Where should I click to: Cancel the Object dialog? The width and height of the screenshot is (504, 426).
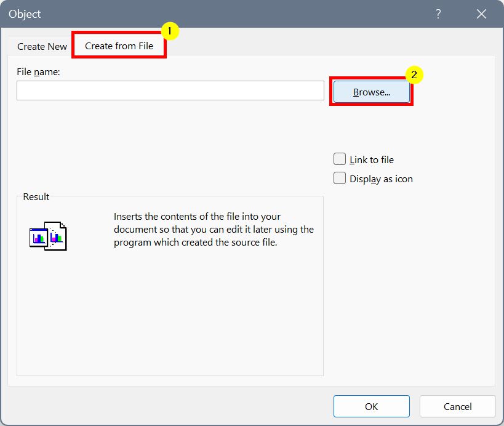click(458, 406)
